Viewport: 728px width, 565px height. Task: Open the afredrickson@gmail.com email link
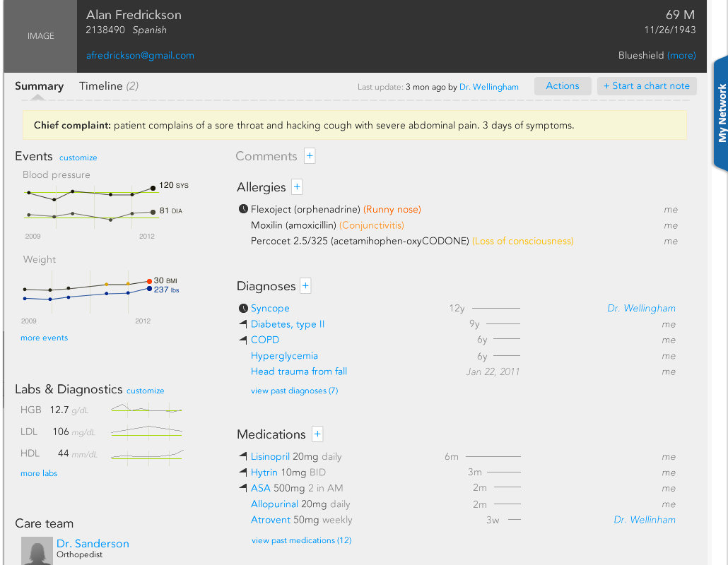click(x=140, y=56)
